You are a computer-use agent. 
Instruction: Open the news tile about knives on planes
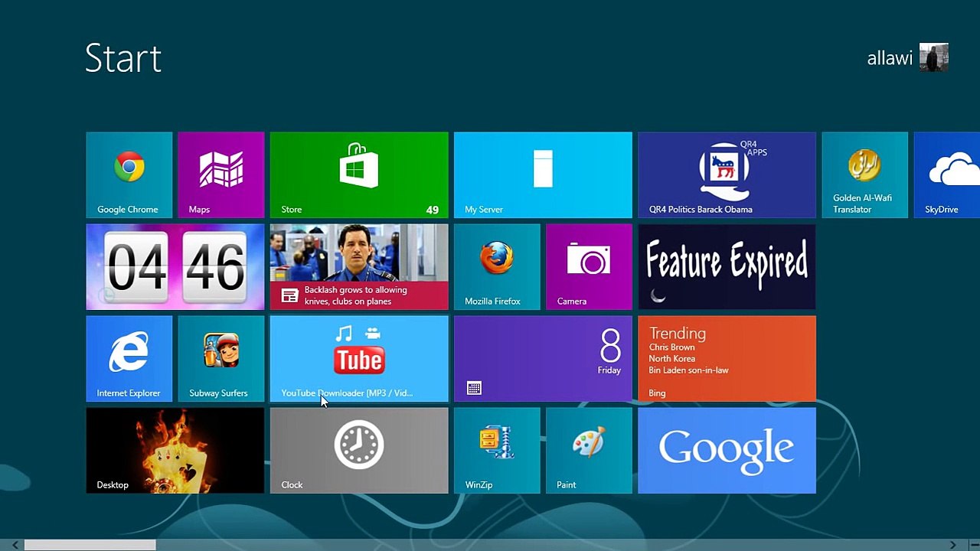click(359, 267)
